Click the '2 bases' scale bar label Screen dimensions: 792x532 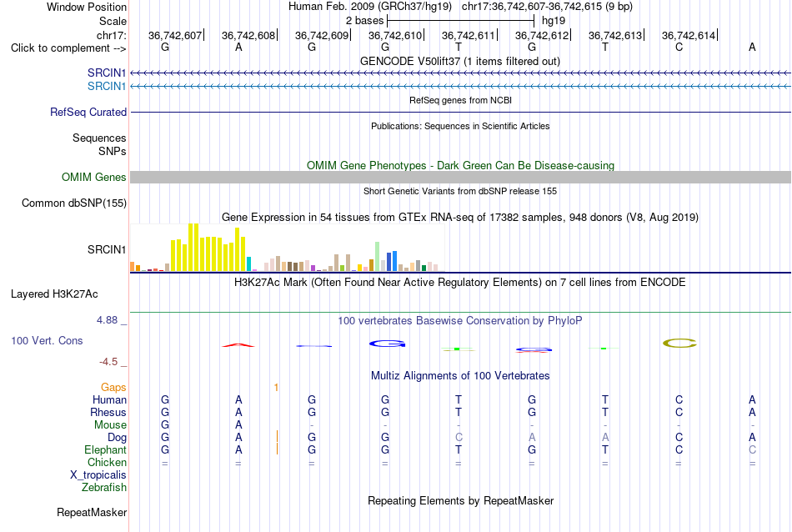point(364,21)
